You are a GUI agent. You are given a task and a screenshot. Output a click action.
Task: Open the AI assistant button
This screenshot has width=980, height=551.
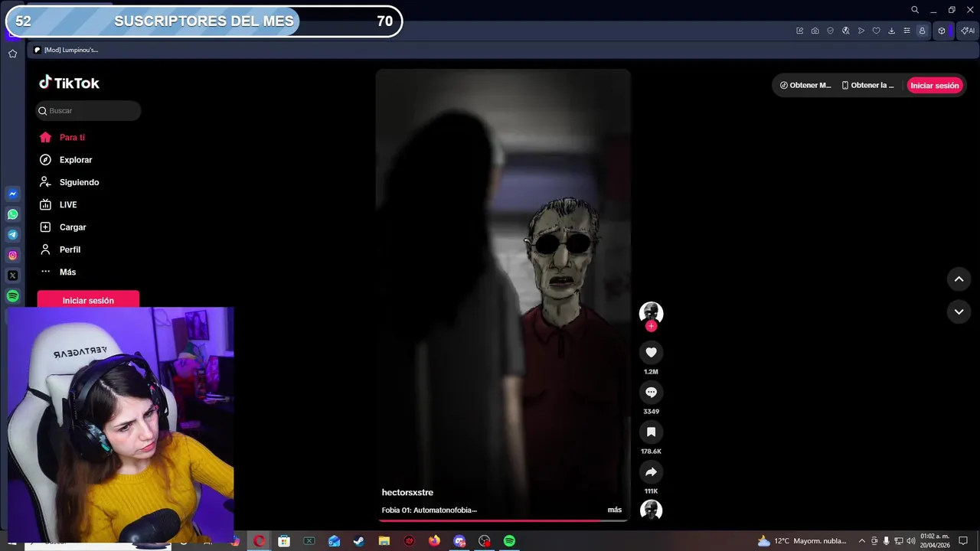click(967, 31)
